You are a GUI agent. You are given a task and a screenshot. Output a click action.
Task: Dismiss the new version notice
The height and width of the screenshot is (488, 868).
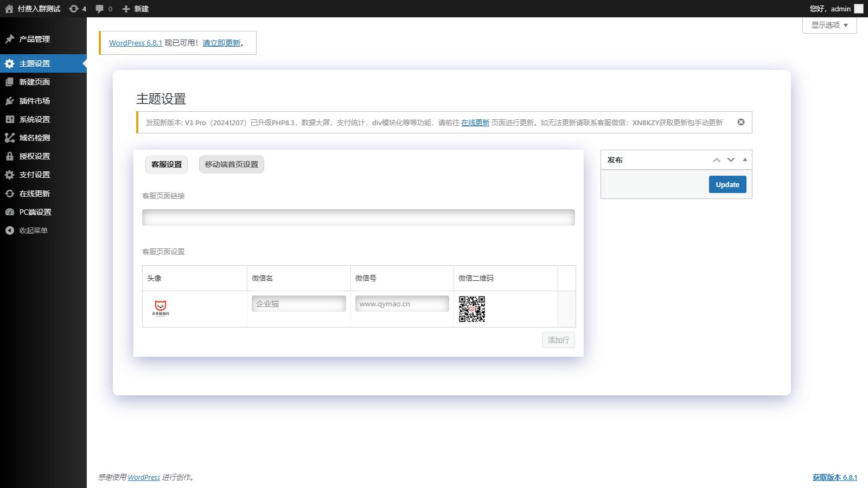click(x=741, y=122)
